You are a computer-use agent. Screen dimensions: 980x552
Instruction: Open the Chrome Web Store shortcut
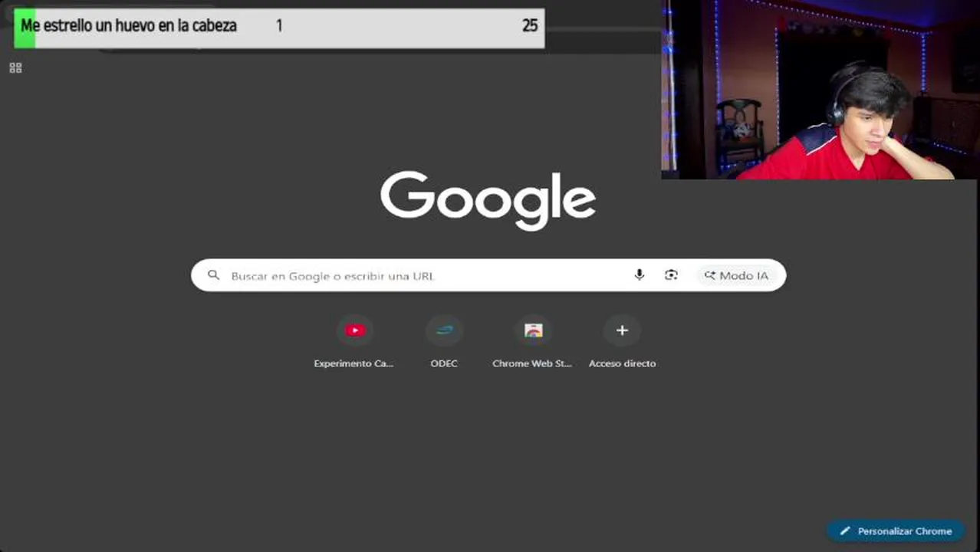(533, 341)
